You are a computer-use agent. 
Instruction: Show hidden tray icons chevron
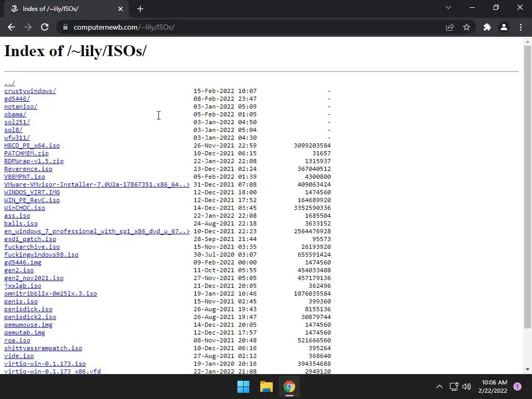(x=440, y=387)
